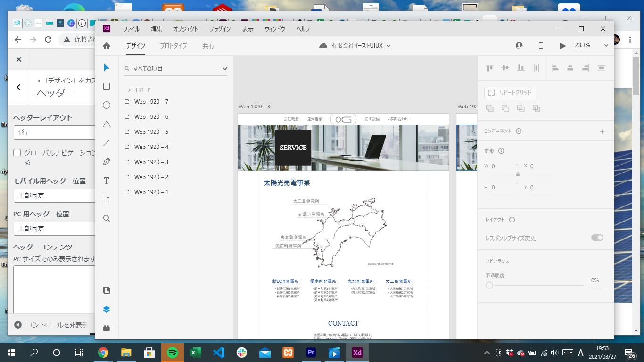This screenshot has height=362, width=644.
Task: Open the 編集 menu
Action: pos(157,29)
